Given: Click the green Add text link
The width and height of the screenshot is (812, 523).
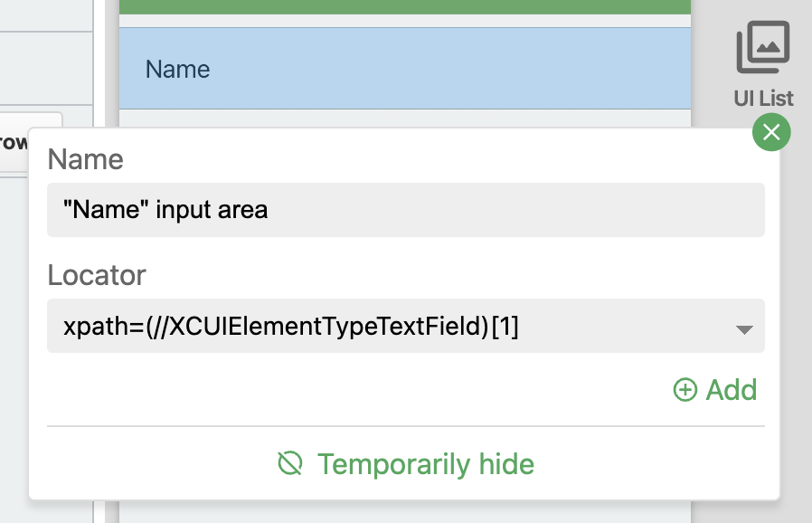Looking at the screenshot, I should coord(732,390).
